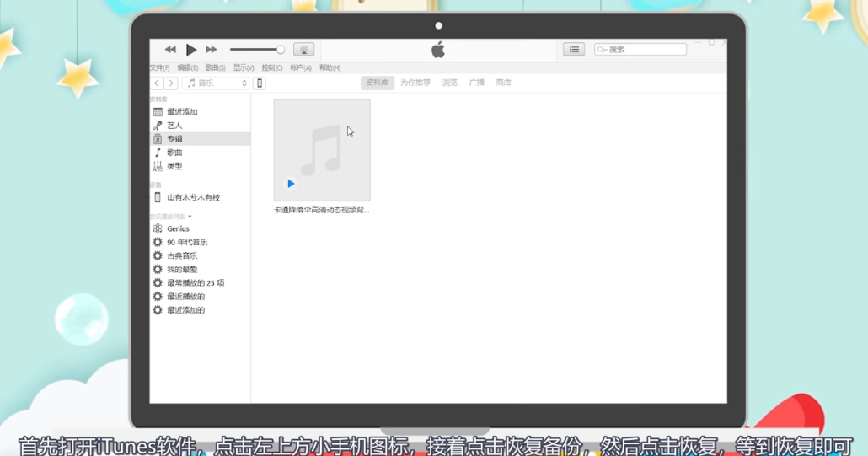The width and height of the screenshot is (868, 456).
Task: Select 艺人 in the sidebar
Action: point(201,126)
